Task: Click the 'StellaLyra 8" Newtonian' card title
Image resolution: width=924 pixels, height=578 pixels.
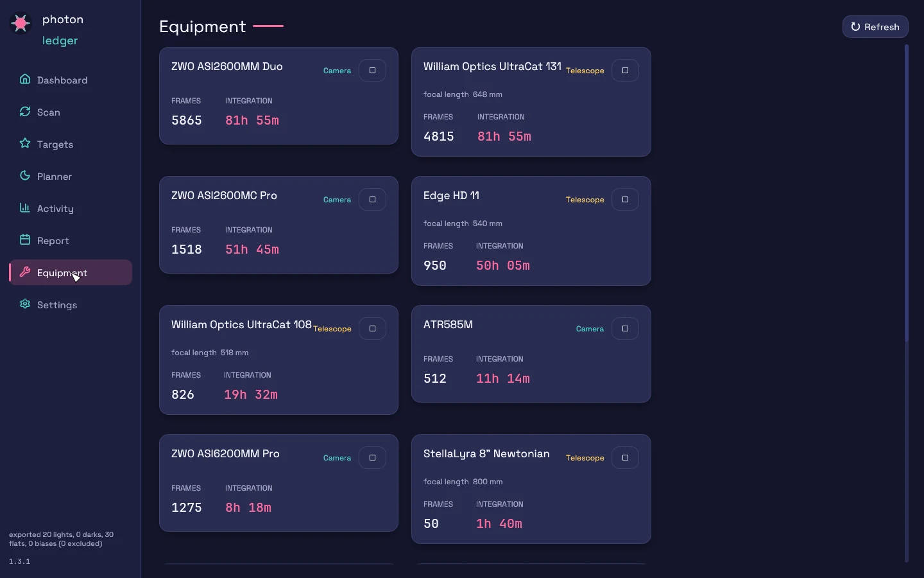Action: coord(486,454)
